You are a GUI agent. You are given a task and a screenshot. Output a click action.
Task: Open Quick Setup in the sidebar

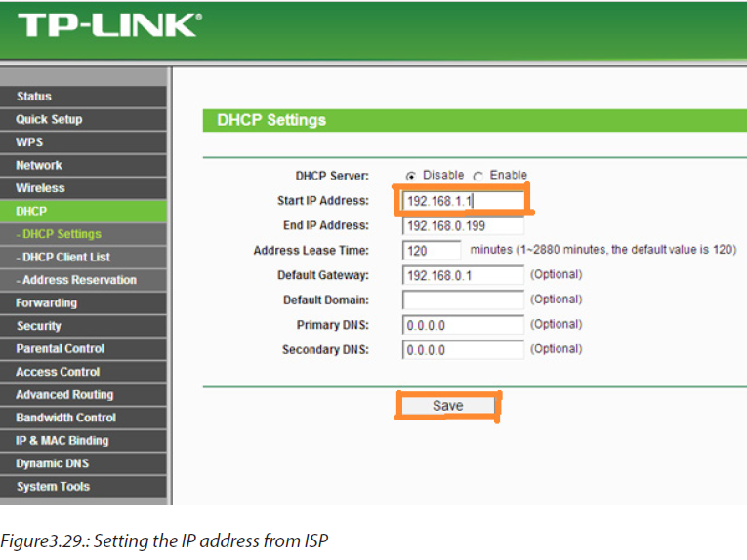click(x=83, y=119)
